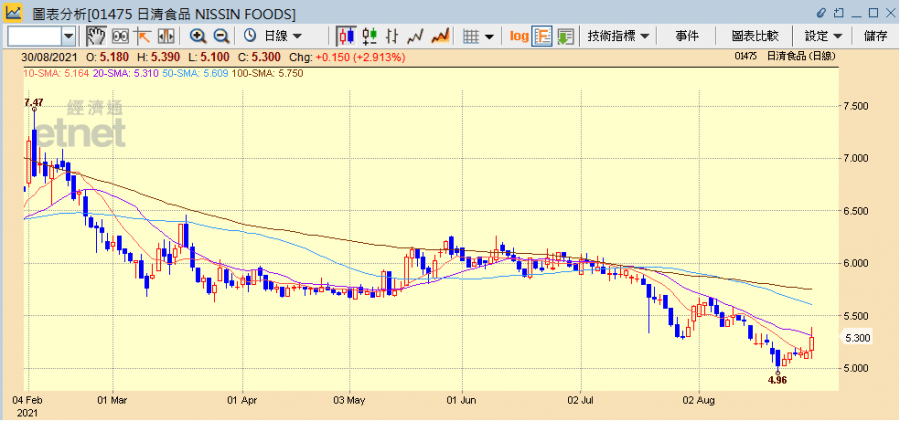Click the zoom out magnifier
Screen dimensions: 900x421
tap(220, 36)
